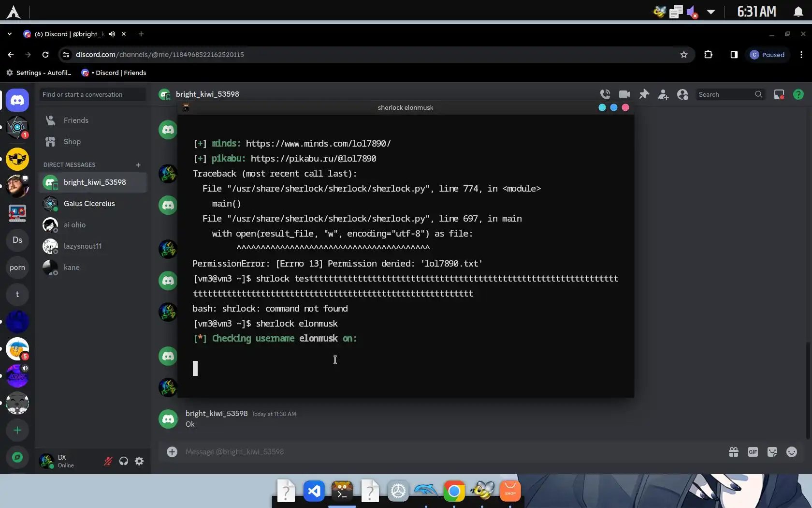
Task: Open Discord help
Action: coord(798,94)
